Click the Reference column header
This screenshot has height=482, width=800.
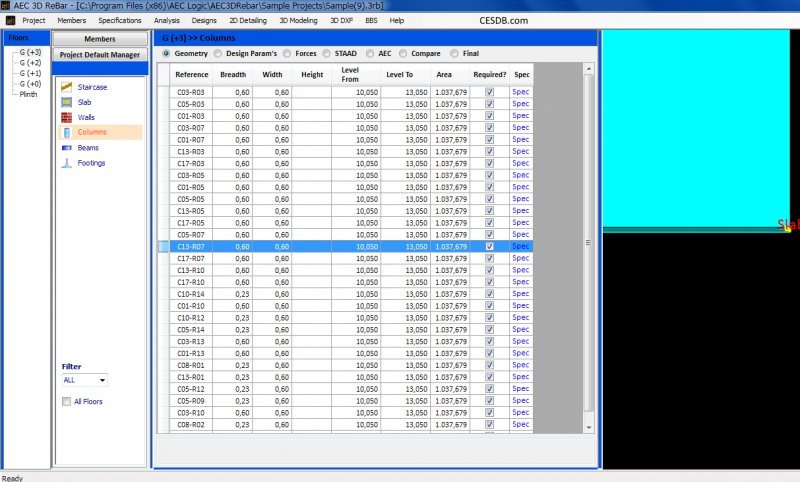(x=191, y=74)
